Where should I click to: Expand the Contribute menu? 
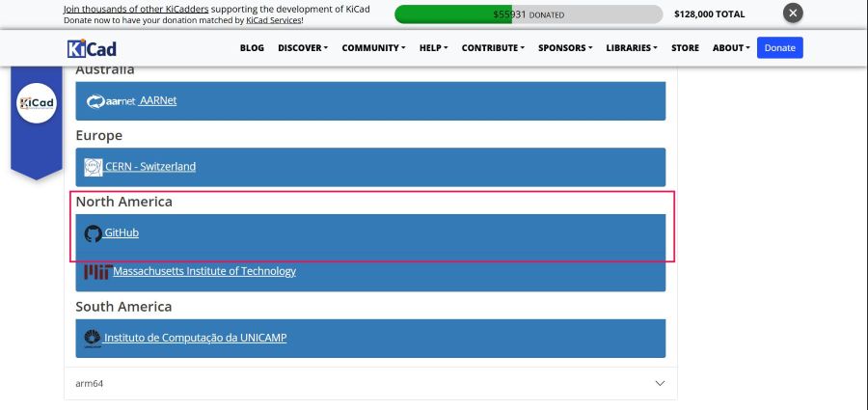[493, 48]
